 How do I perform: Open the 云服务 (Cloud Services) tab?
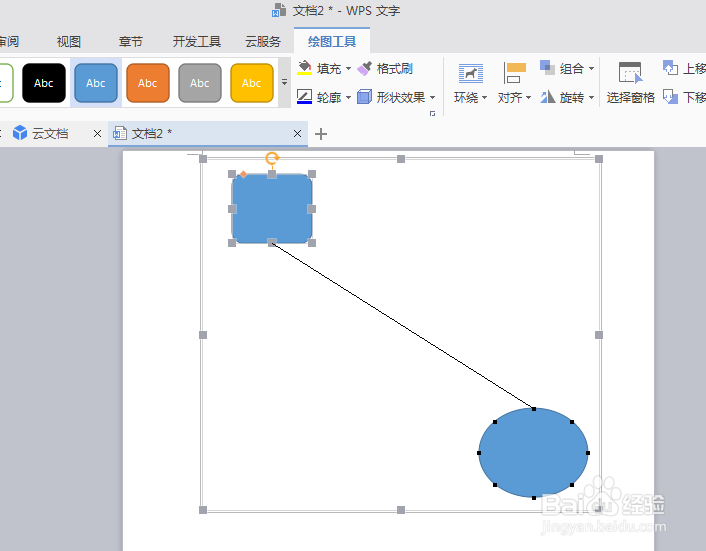click(x=263, y=42)
